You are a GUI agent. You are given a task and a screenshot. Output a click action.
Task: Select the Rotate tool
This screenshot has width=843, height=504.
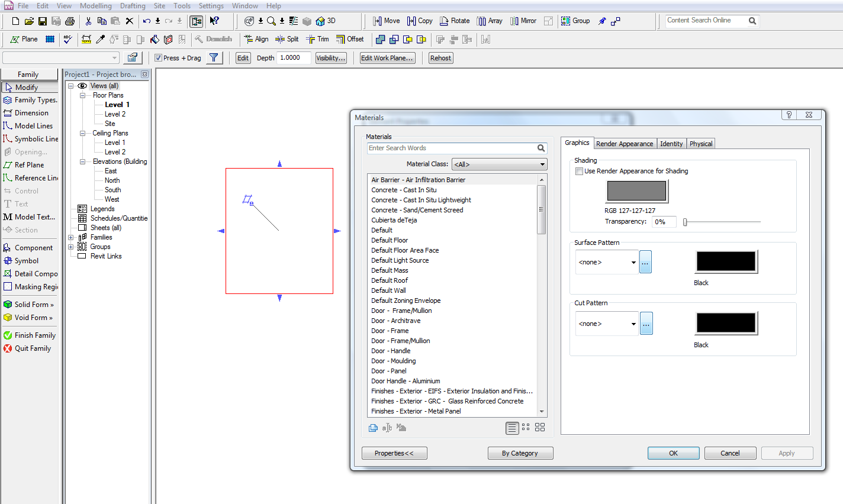[x=454, y=21]
